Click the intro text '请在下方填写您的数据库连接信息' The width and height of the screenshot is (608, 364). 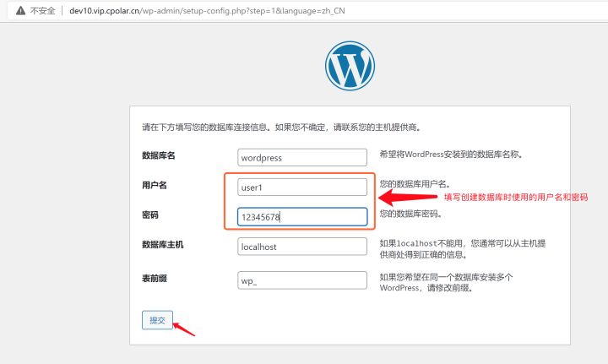(x=204, y=128)
